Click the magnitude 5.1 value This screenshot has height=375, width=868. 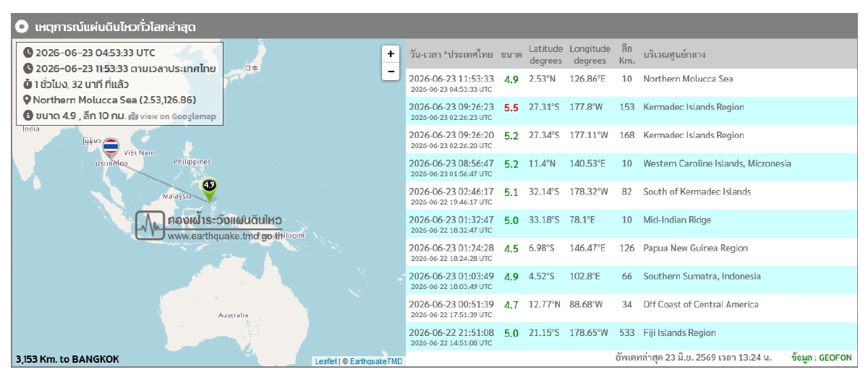tap(511, 192)
